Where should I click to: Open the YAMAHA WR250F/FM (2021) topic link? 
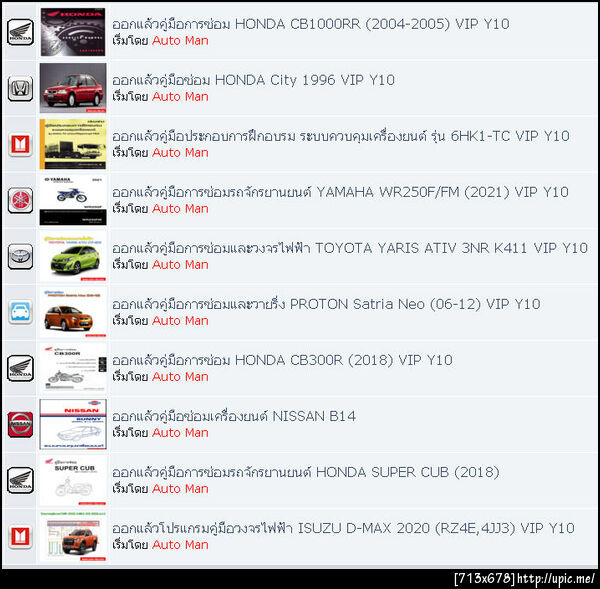(340, 192)
